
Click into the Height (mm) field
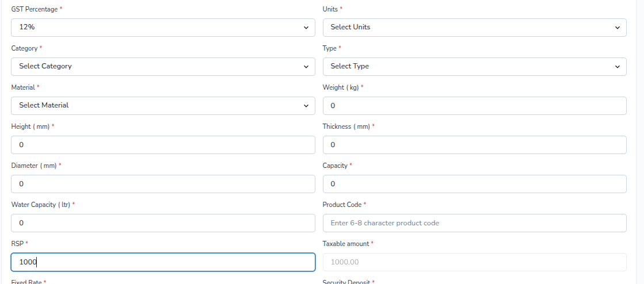[x=163, y=145]
